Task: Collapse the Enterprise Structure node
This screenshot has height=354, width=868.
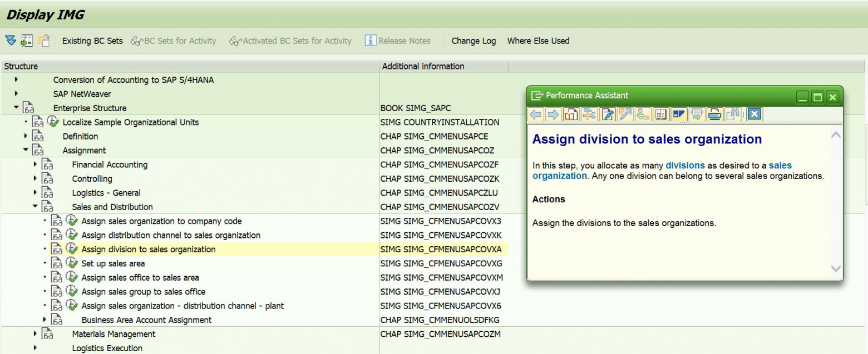Action: (x=17, y=108)
